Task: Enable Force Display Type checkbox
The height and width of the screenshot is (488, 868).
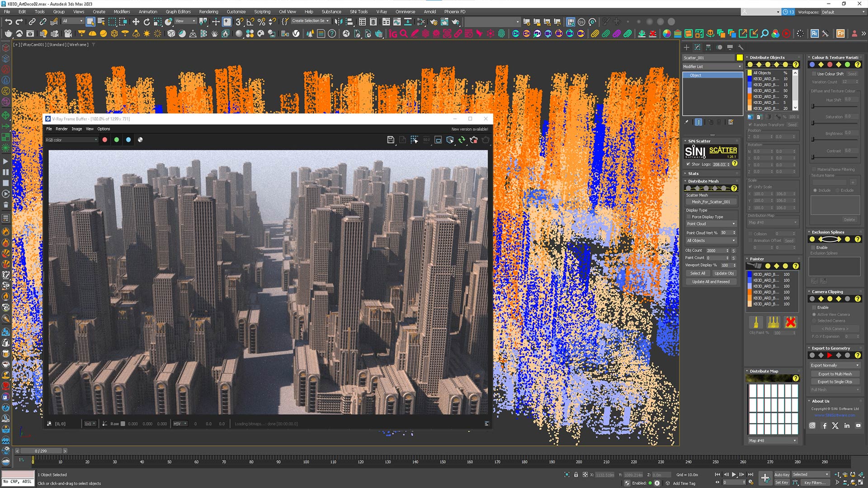Action: click(x=689, y=217)
